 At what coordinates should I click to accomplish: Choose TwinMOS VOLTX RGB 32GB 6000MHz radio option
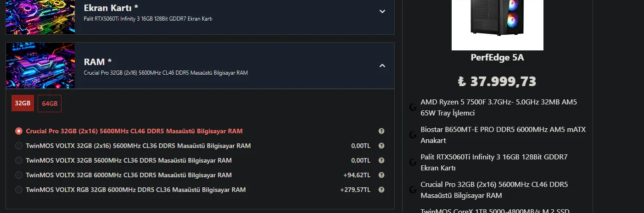(19, 190)
